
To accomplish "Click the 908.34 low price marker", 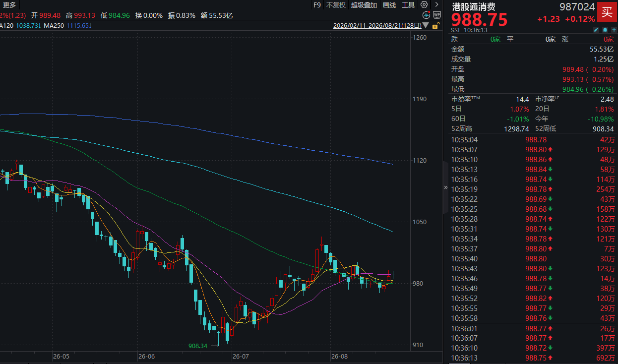I will (x=198, y=346).
